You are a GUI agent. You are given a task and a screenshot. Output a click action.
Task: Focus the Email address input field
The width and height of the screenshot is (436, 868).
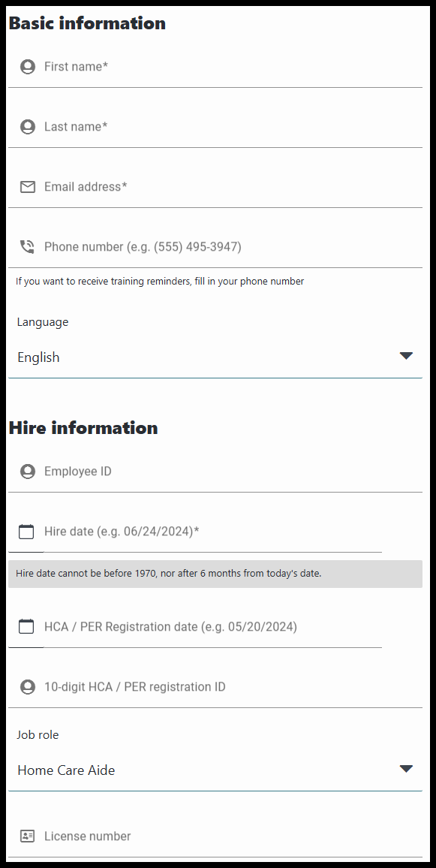pos(233,186)
